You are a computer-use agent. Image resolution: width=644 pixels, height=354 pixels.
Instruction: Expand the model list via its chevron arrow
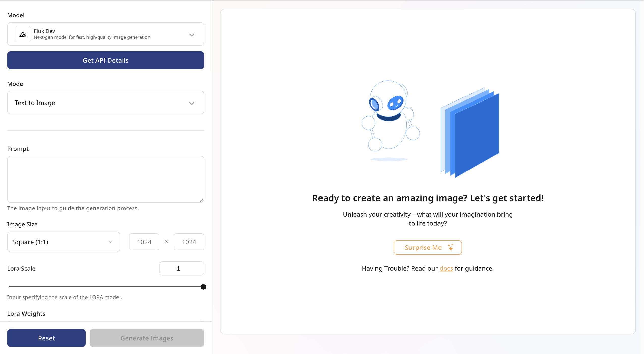coord(191,35)
